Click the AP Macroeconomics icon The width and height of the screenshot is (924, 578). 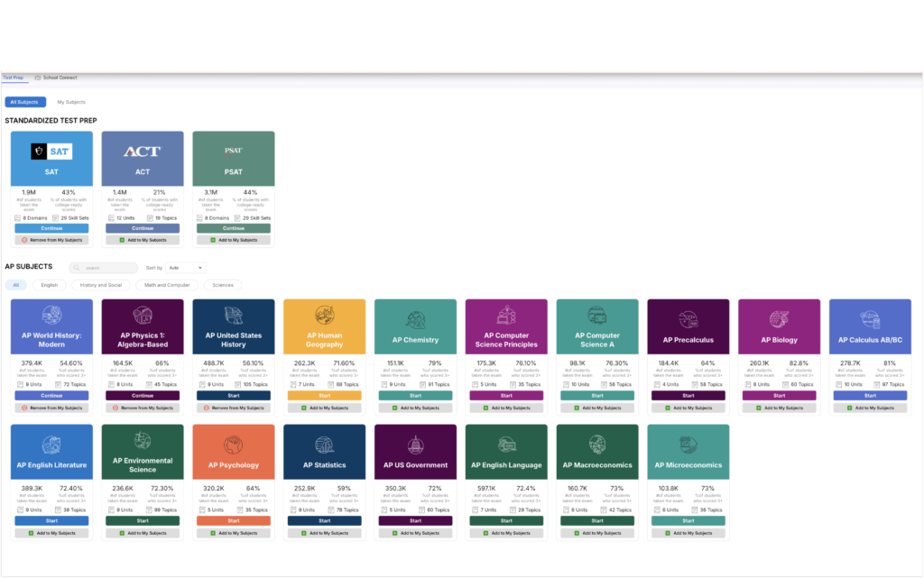point(597,445)
